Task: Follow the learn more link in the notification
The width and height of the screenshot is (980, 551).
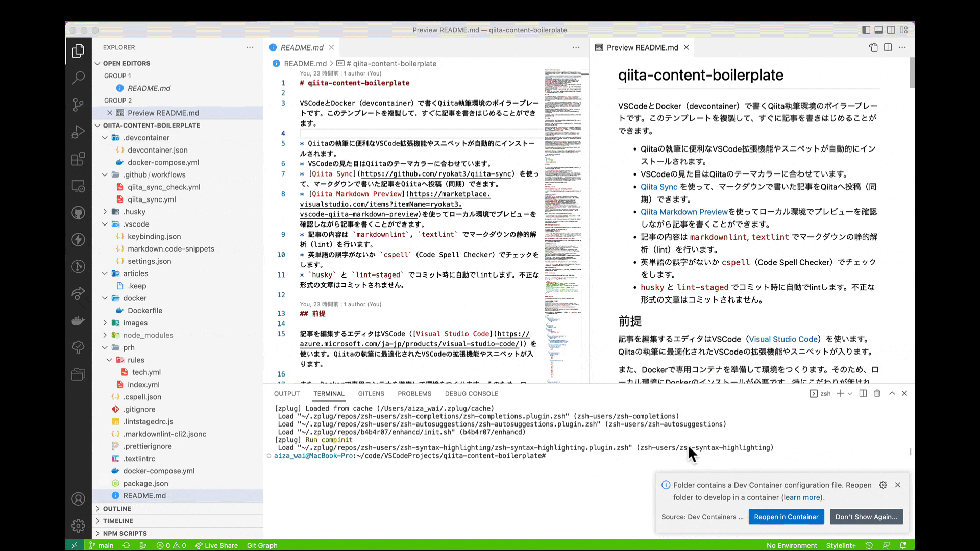Action: point(802,497)
